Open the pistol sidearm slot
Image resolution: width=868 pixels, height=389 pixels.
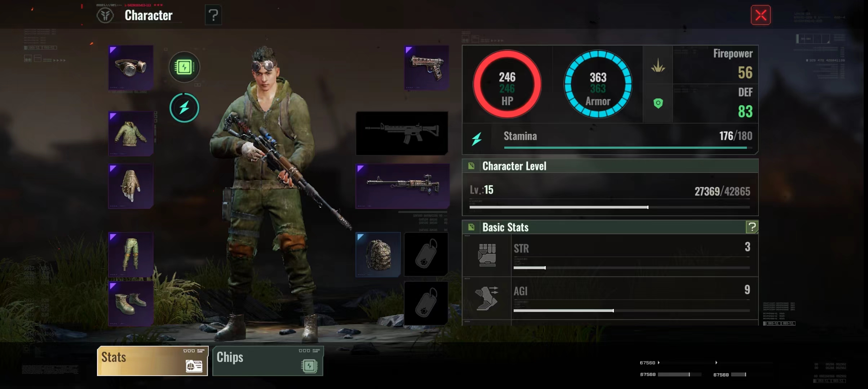427,67
